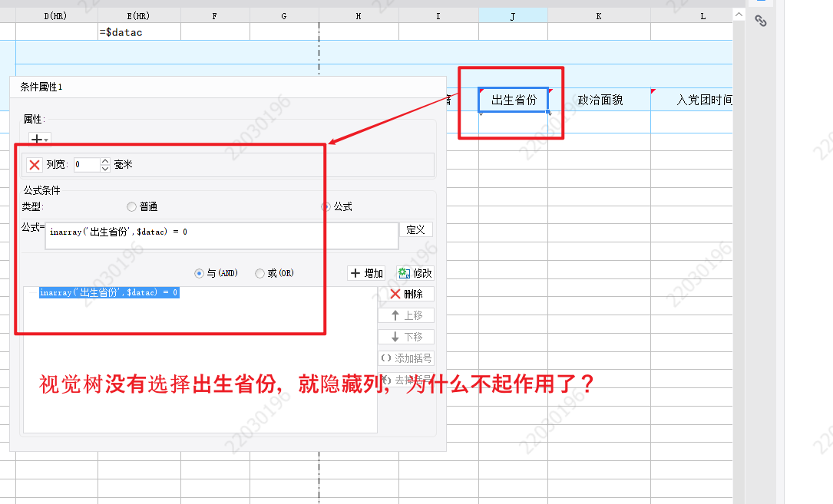The image size is (833, 504).
Task: Click the 修改 modify button
Action: click(415, 273)
